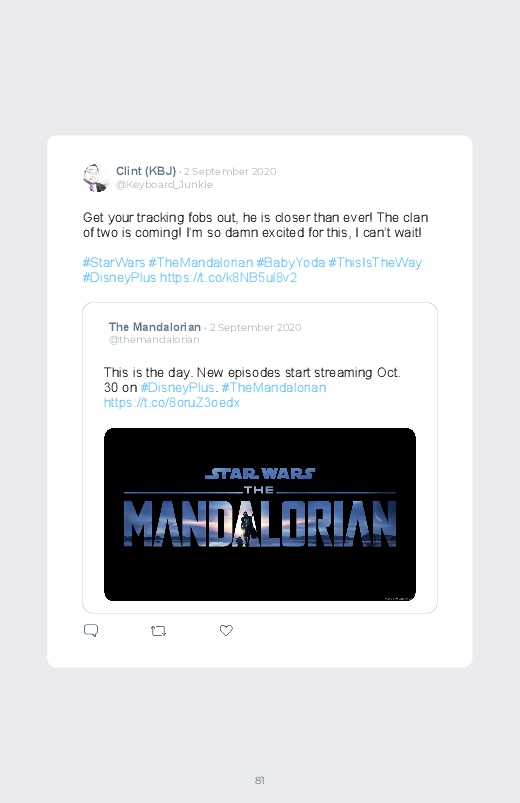Click the @Keyboard_Junkie handle

tap(164, 184)
